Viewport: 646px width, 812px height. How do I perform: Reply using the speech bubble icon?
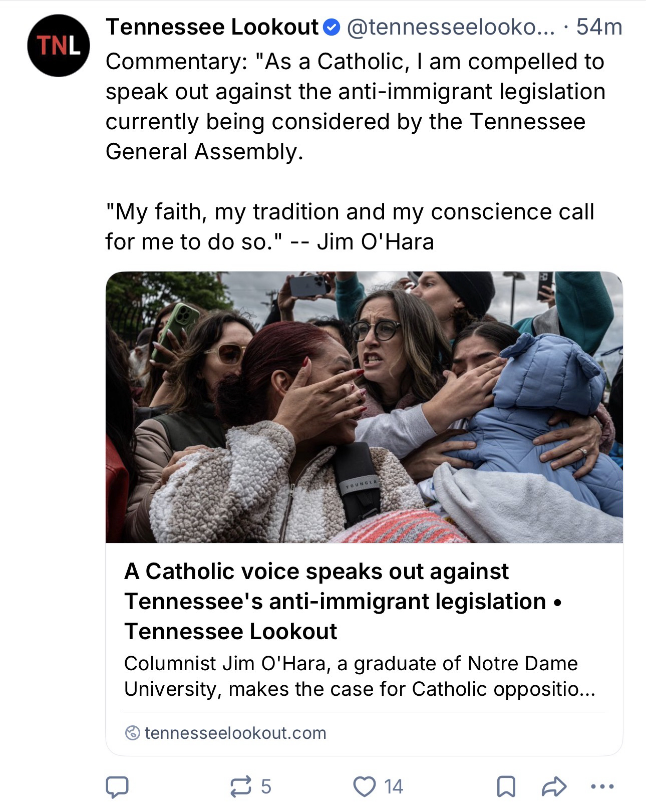tap(117, 786)
